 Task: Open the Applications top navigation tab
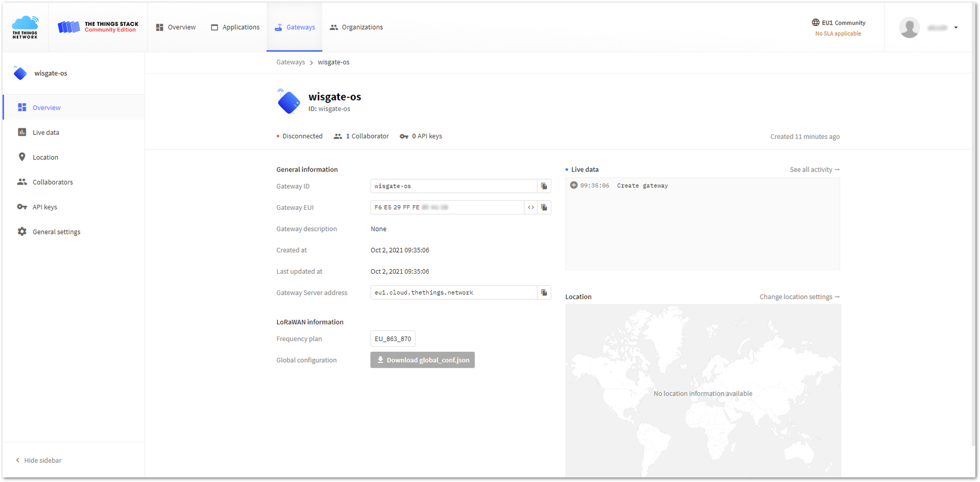coord(235,27)
